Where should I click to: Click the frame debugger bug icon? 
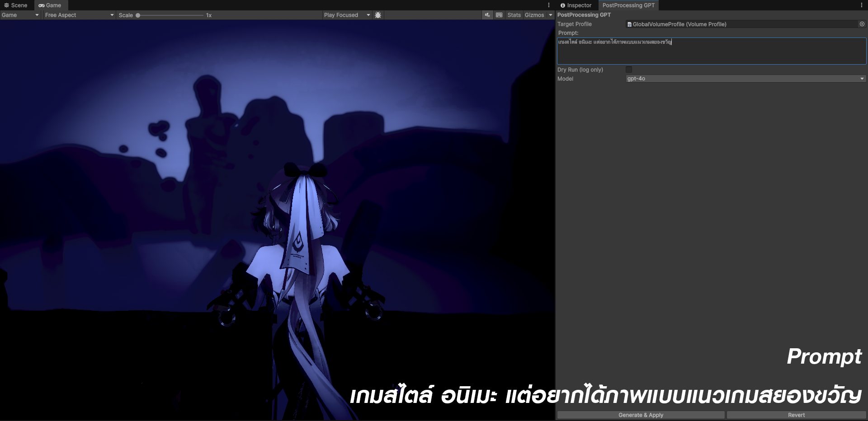(x=378, y=15)
